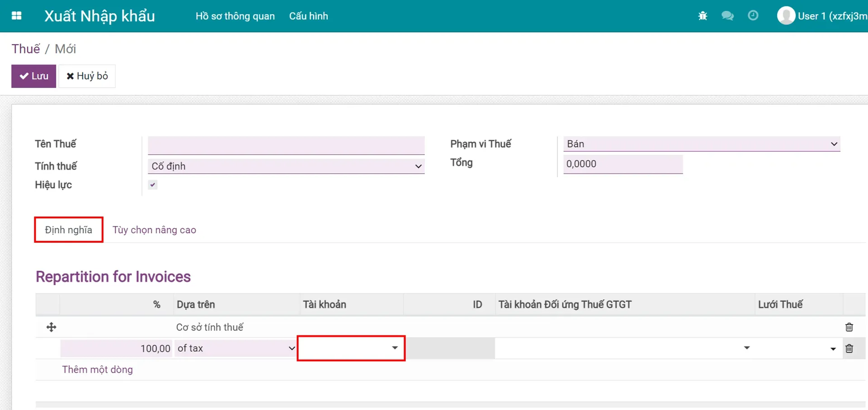This screenshot has width=868, height=410.
Task: Open the Cấu hình menu
Action: 309,16
